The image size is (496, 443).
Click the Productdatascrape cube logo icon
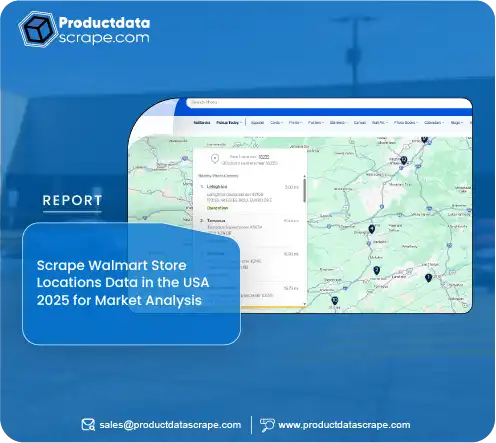point(37,29)
